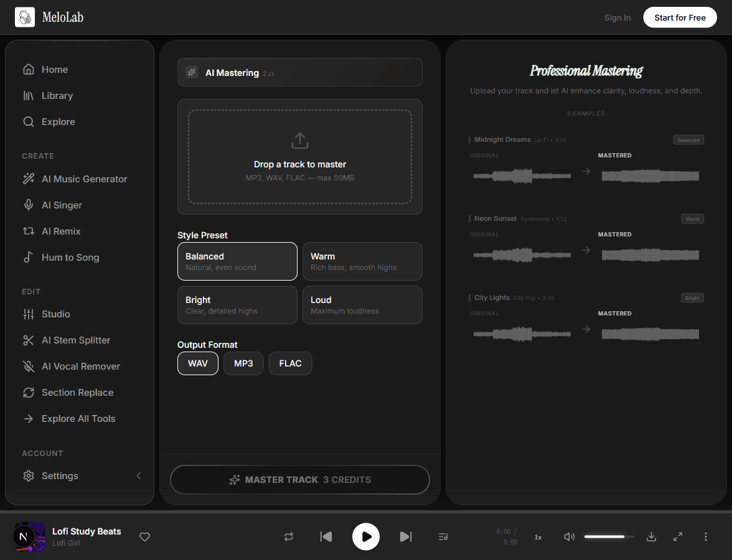This screenshot has height=560, width=732.
Task: Click Neon Sunset mastered waveform
Action: coord(650,255)
